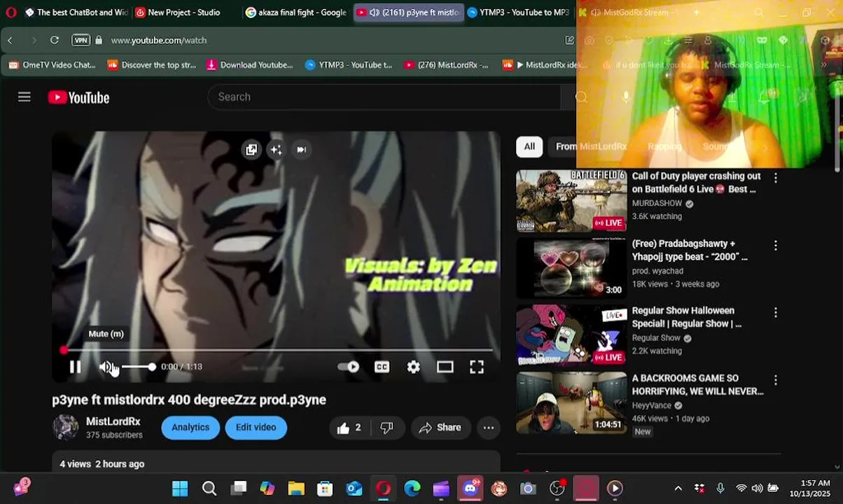843x504 pixels.
Task: Open Microsoft Edge from taskbar
Action: [x=412, y=489]
